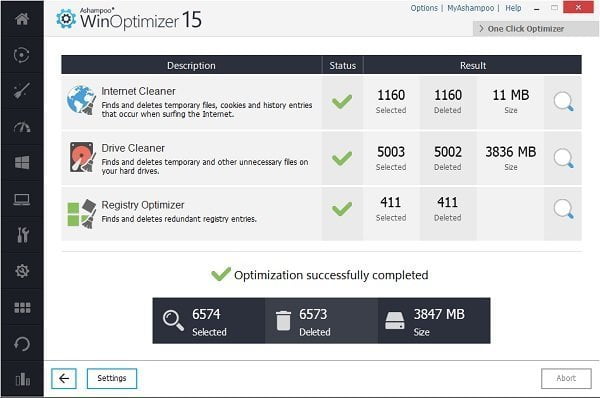Select the circular scan sidebar icon

tap(21, 55)
